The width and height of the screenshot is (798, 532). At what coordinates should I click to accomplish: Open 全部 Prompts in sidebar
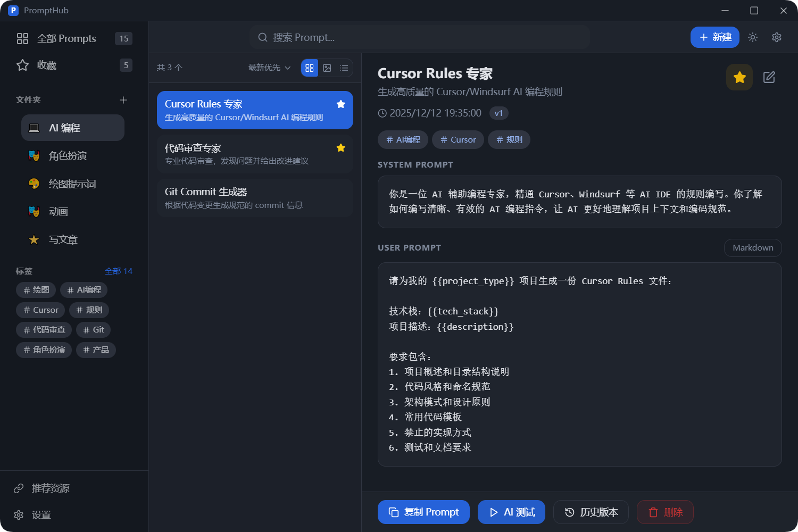(74, 38)
